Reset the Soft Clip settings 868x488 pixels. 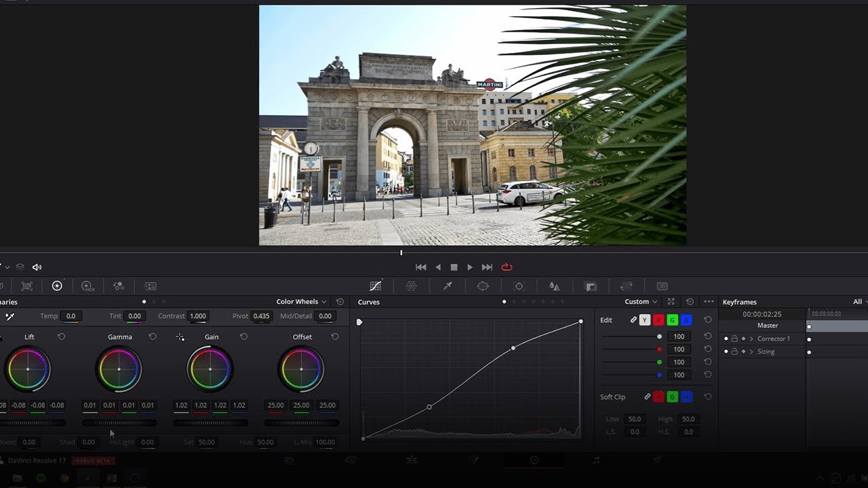click(x=708, y=396)
